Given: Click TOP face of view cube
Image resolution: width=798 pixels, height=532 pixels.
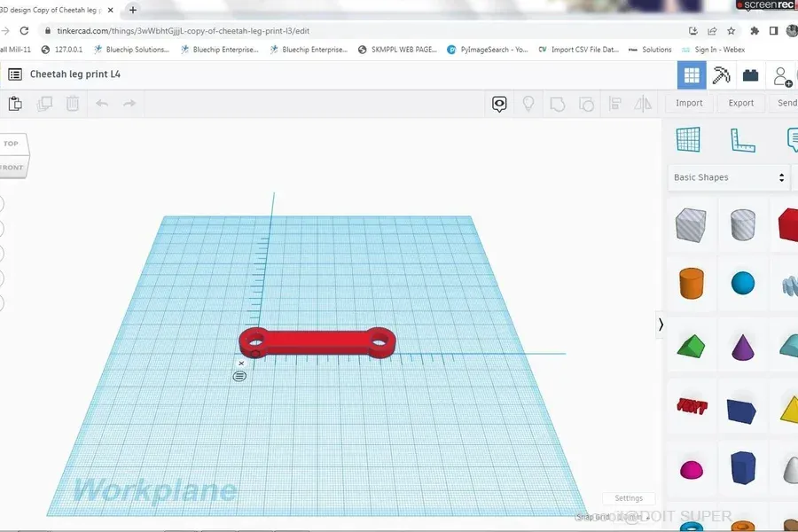Looking at the screenshot, I should [12, 144].
